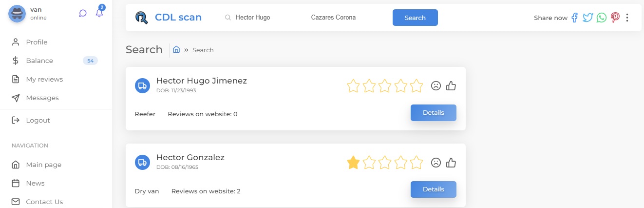
Task: Log out using the Logout link
Action: click(38, 120)
